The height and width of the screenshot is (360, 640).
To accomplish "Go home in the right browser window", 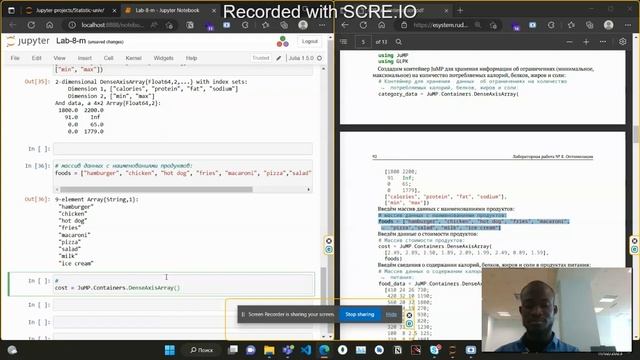I will pos(382,25).
